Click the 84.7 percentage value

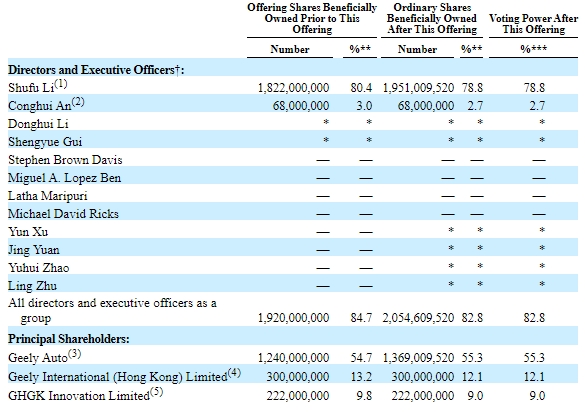coord(361,318)
